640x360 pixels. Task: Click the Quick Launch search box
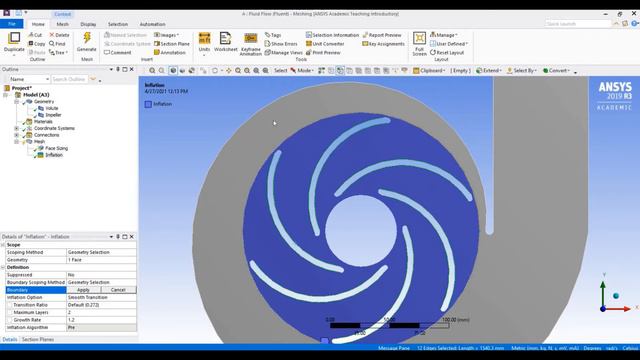pos(578,24)
